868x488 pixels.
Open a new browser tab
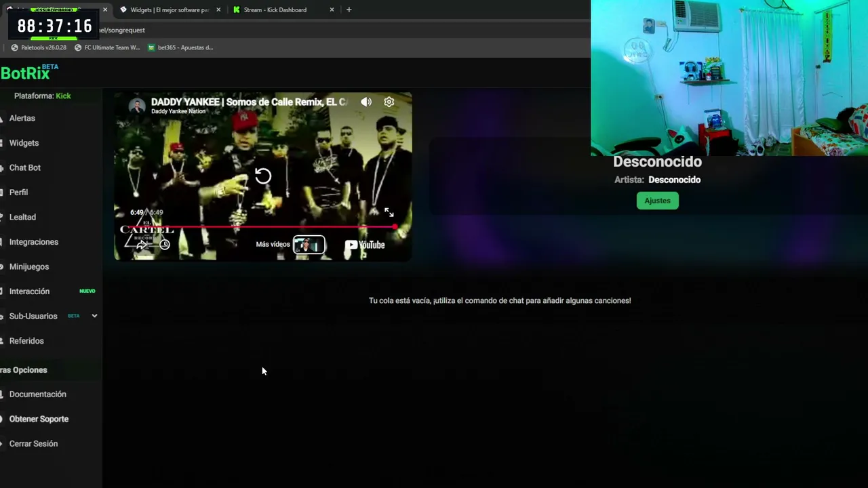point(349,9)
